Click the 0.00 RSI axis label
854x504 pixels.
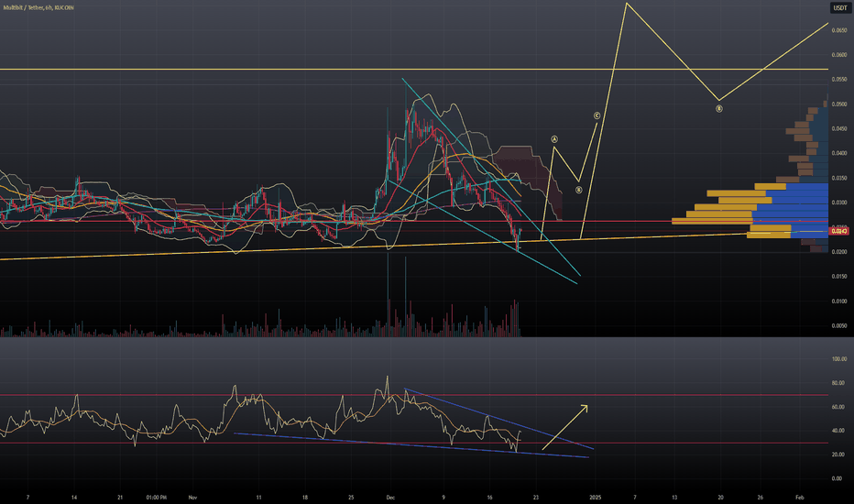[839, 478]
